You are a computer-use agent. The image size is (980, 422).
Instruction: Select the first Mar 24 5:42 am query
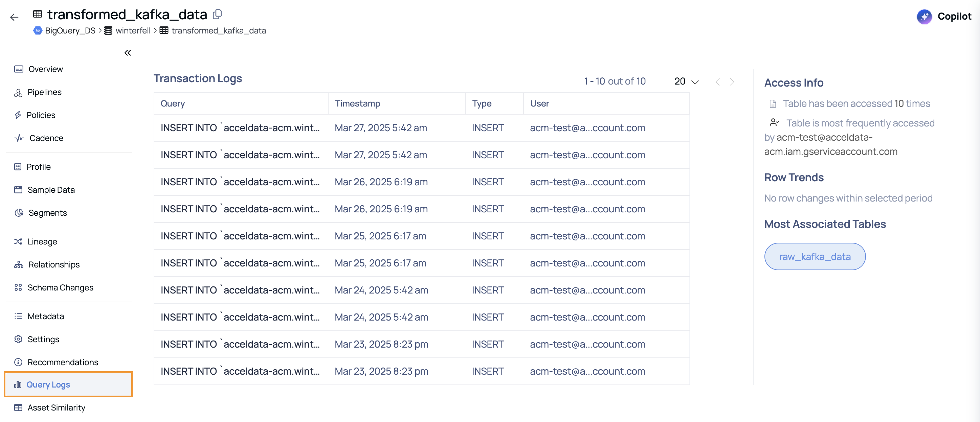(x=240, y=290)
